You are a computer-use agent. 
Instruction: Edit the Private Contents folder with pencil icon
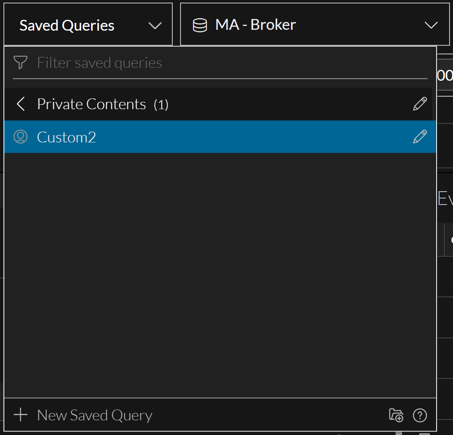pyautogui.click(x=420, y=104)
